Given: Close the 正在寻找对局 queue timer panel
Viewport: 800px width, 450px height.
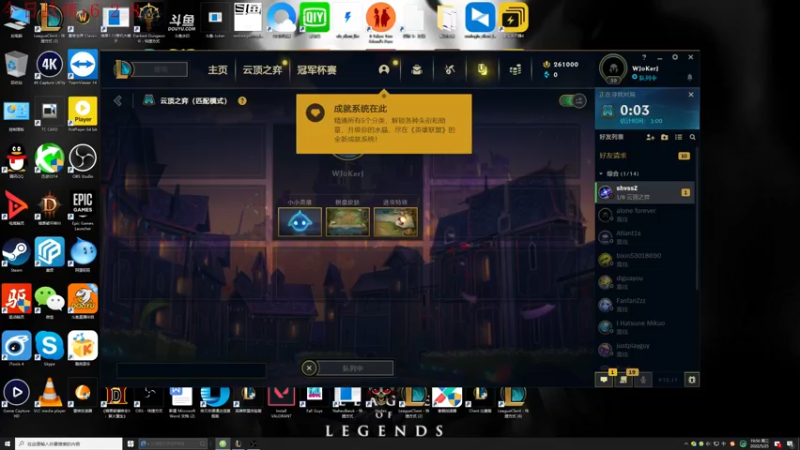Looking at the screenshot, I should pos(691,94).
